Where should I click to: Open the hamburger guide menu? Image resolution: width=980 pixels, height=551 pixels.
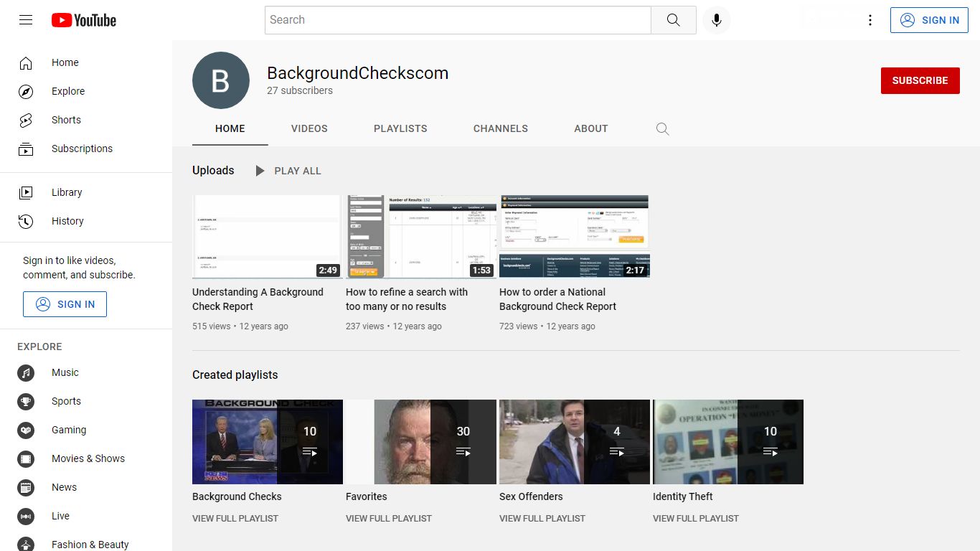[26, 20]
